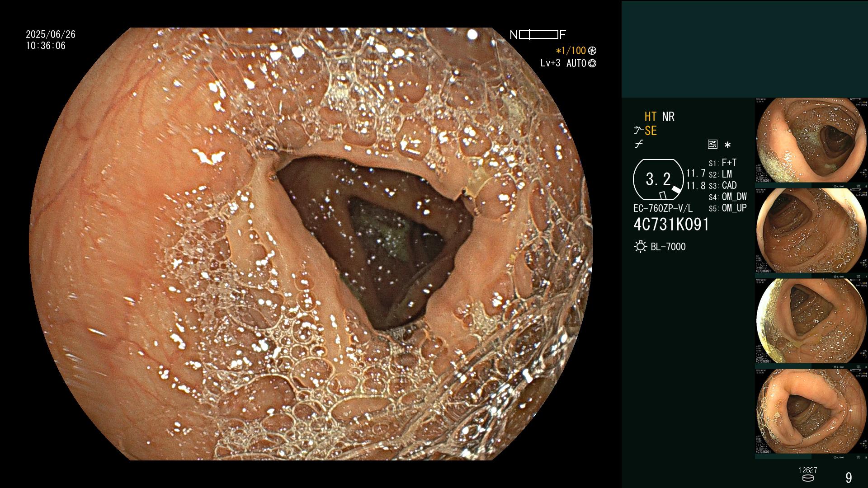Click the Lv+3 brightness level text
The height and width of the screenshot is (488, 868).
pos(550,63)
